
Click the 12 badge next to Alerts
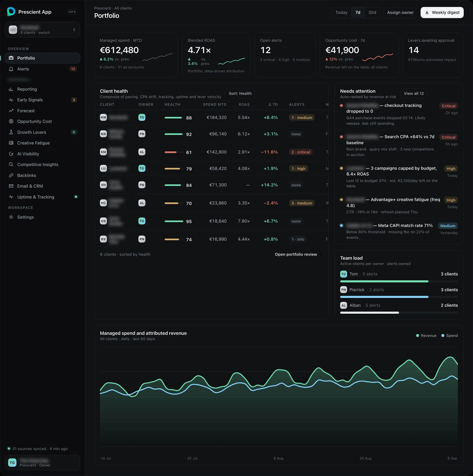click(x=73, y=69)
